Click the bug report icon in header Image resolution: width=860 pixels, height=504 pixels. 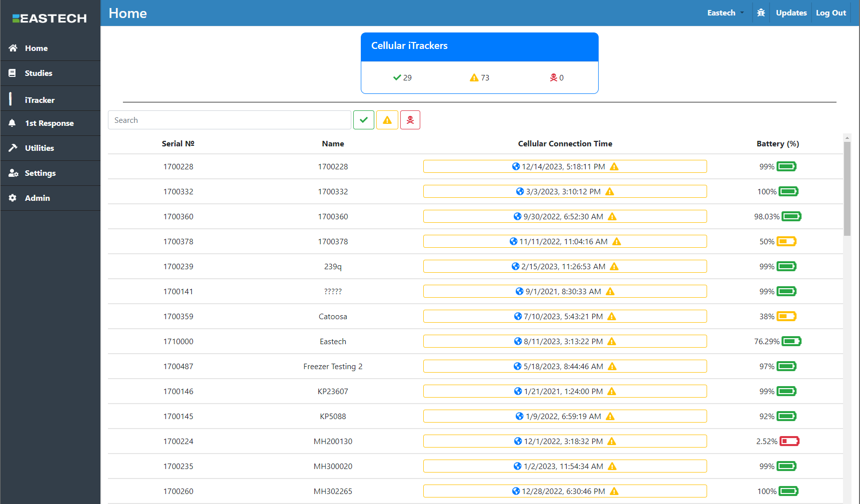click(761, 13)
